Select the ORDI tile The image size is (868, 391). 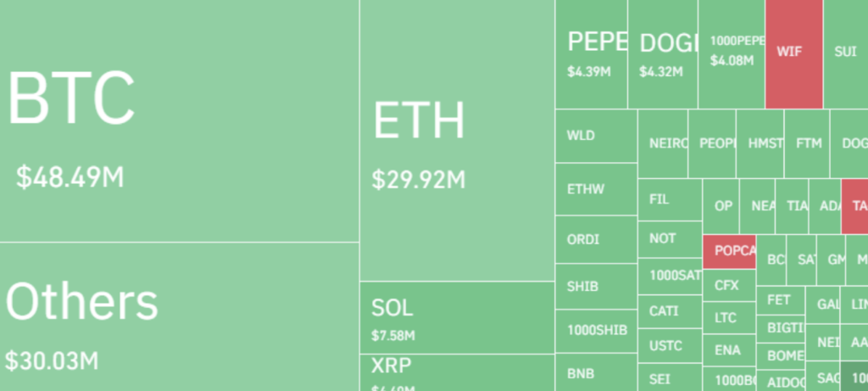click(596, 239)
